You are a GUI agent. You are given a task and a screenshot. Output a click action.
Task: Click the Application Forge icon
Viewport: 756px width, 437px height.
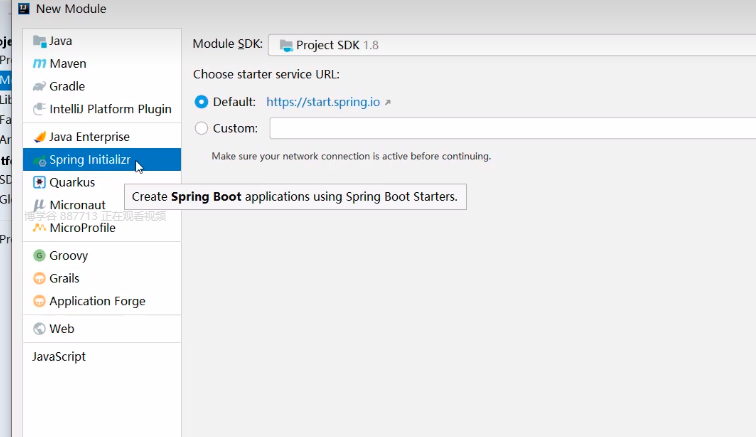point(40,301)
